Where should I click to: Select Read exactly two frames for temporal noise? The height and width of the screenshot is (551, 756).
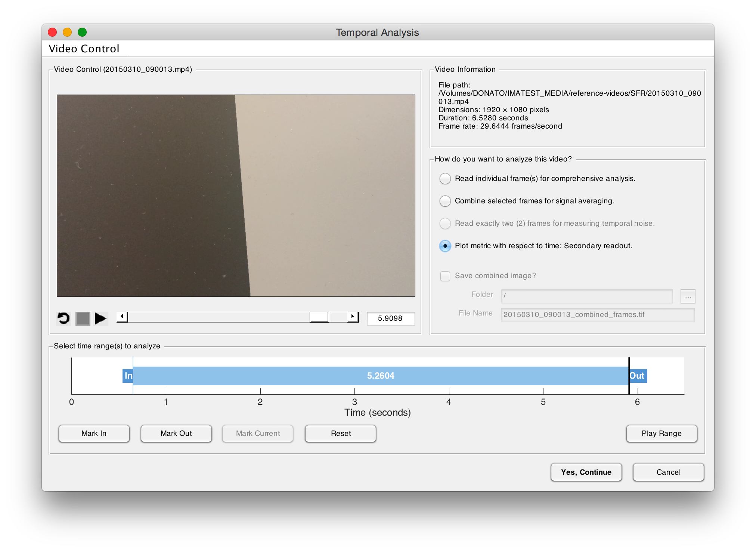coord(445,224)
